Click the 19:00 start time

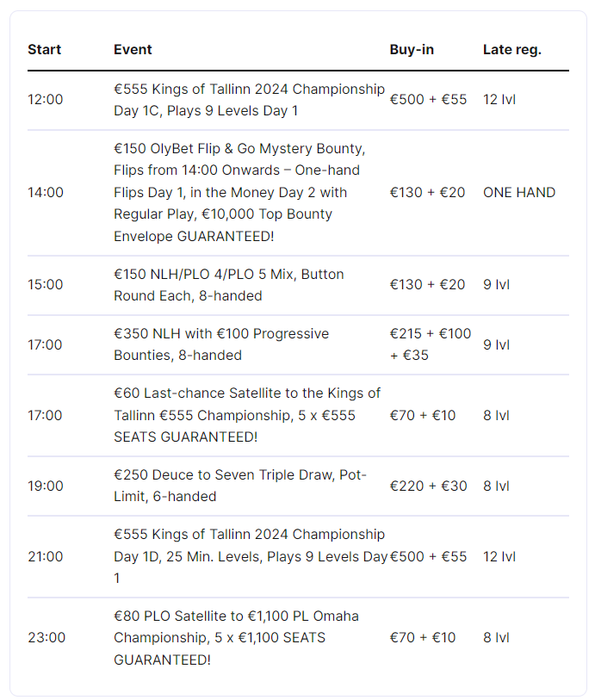coord(46,486)
